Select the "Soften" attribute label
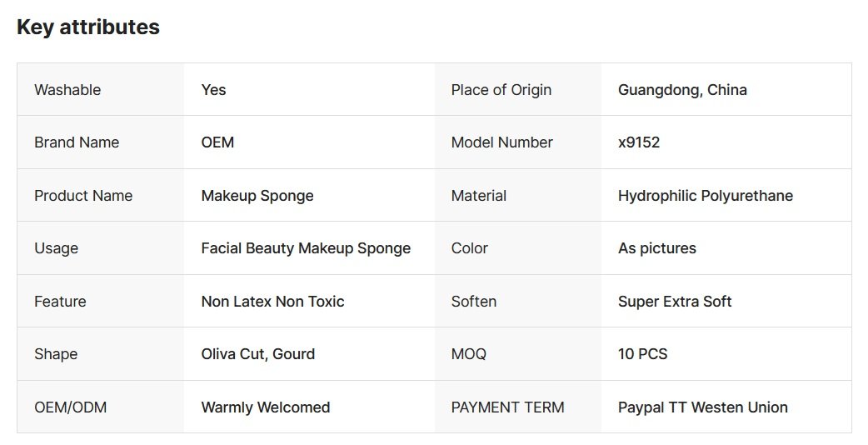 (474, 302)
